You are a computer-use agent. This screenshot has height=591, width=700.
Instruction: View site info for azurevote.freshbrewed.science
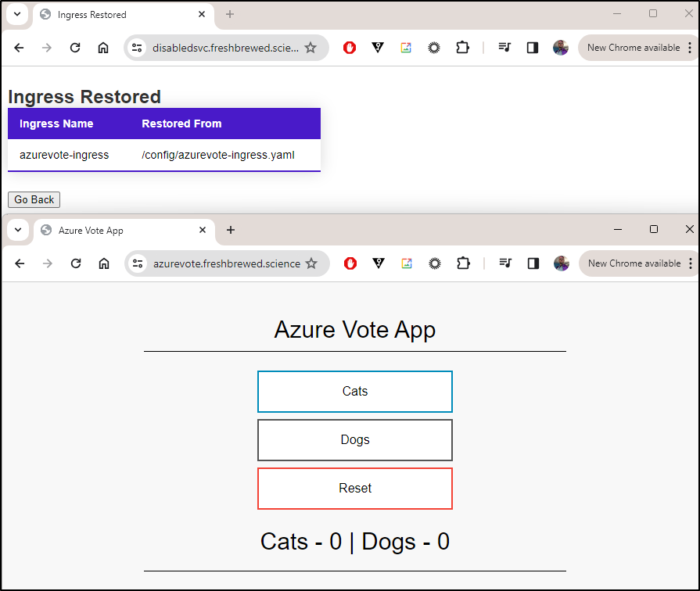(x=138, y=263)
